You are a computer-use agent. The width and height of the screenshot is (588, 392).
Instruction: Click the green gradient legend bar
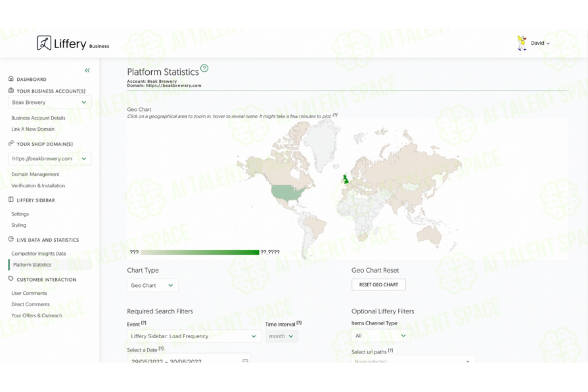(x=200, y=252)
